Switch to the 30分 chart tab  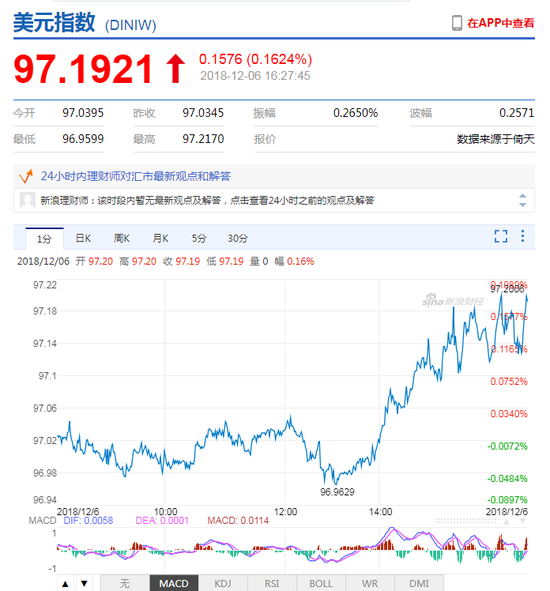(237, 238)
